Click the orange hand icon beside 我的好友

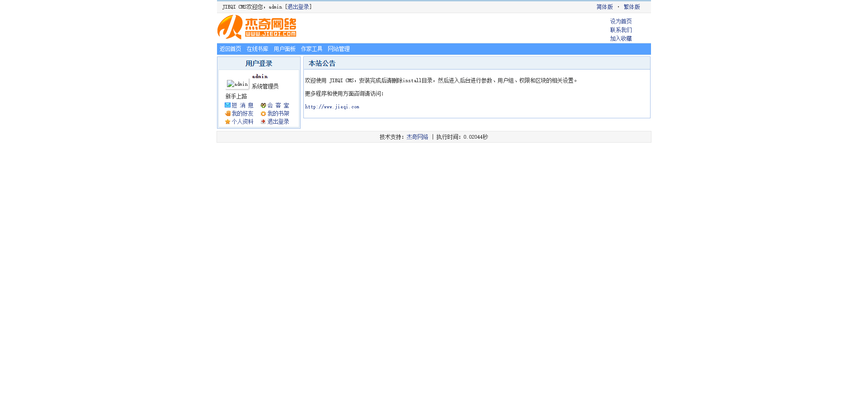click(x=227, y=114)
